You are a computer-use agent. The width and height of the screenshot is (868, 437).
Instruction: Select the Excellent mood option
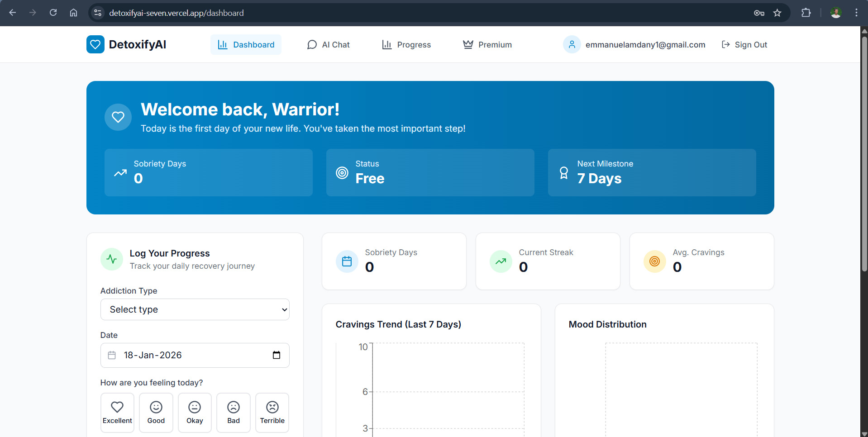tap(117, 413)
